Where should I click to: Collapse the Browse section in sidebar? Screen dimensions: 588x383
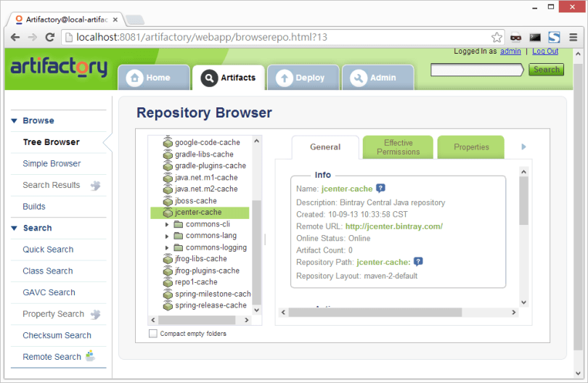14,121
